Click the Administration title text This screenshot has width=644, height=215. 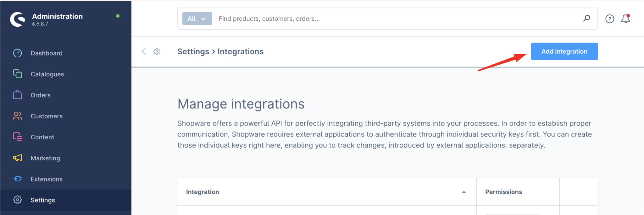point(57,16)
